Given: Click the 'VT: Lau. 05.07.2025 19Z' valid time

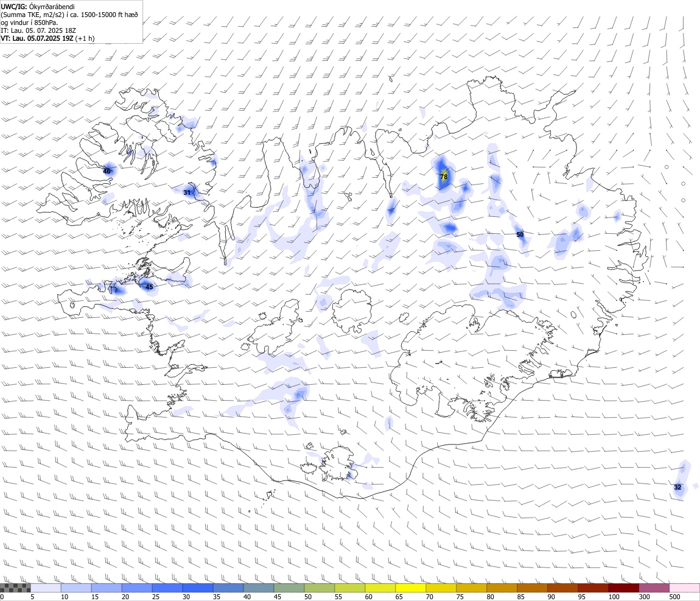Looking at the screenshot, I should pos(37,38).
